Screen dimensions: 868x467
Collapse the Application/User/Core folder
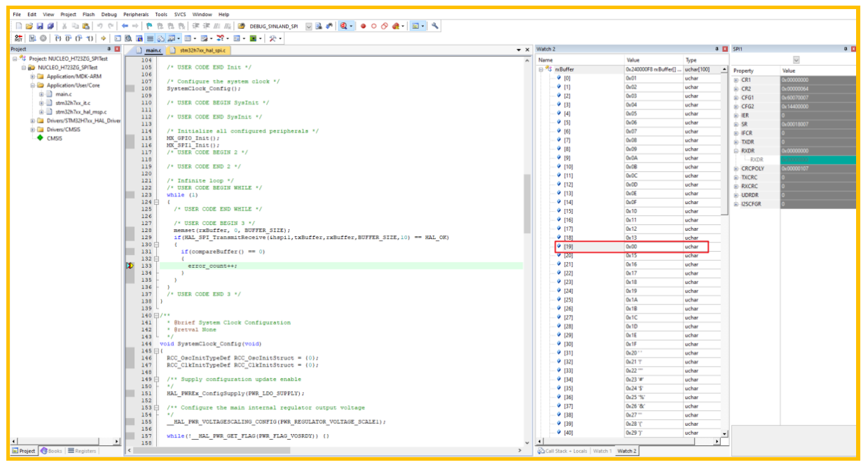pyautogui.click(x=32, y=86)
